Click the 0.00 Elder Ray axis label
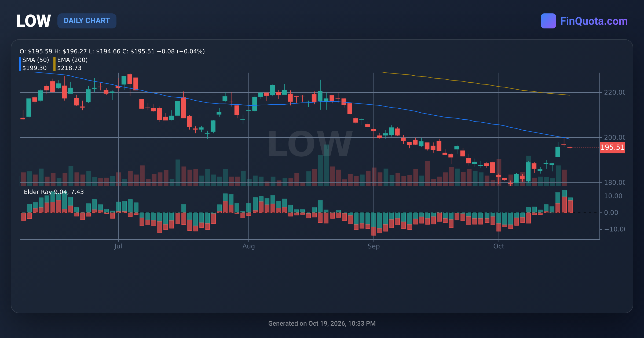 [x=611, y=213]
